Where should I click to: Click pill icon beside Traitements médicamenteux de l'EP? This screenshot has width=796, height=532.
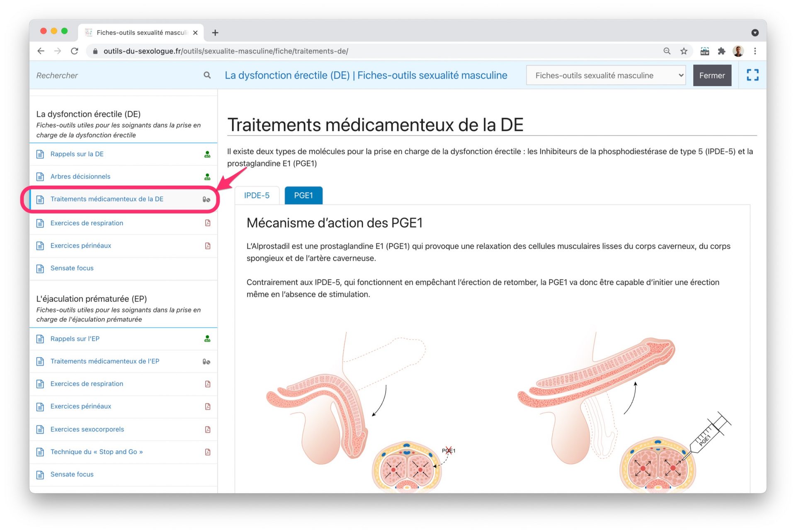(x=206, y=361)
